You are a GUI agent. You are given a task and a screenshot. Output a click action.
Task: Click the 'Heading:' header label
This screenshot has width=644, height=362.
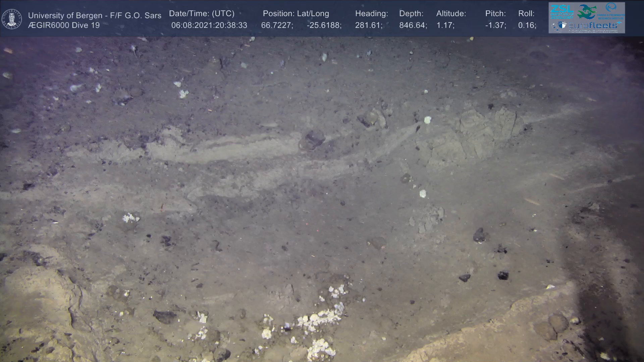click(372, 14)
